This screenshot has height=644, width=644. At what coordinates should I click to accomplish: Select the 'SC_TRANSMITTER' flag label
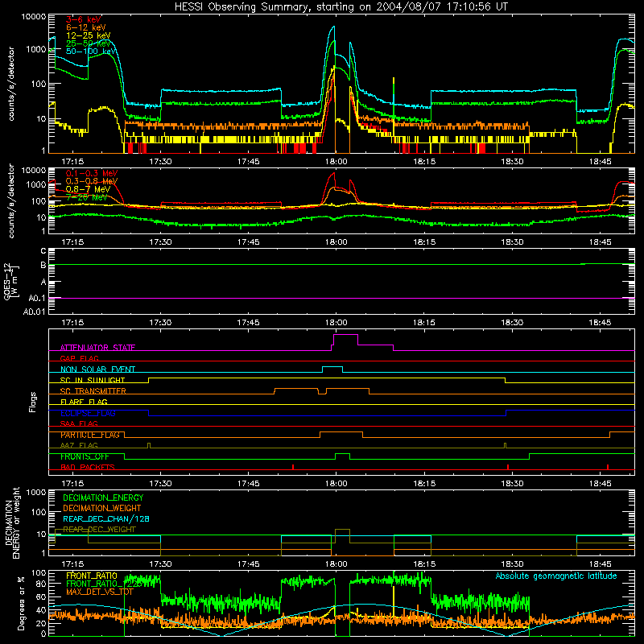pos(93,391)
